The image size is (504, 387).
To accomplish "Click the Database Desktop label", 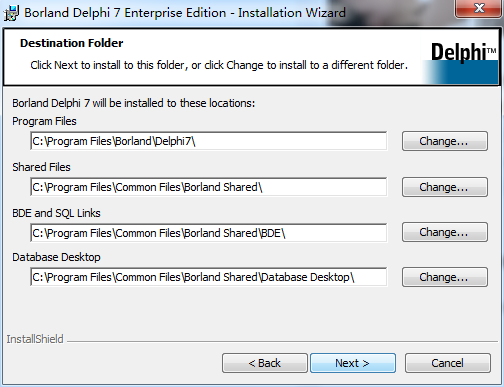I will 56,257.
